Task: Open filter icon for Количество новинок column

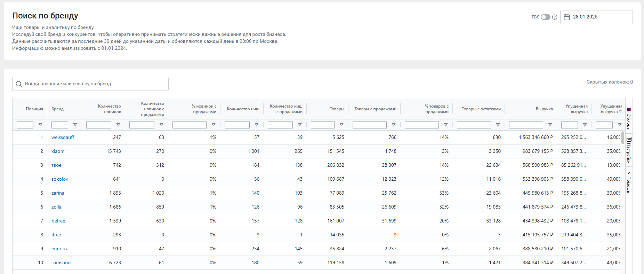Action: [118, 125]
